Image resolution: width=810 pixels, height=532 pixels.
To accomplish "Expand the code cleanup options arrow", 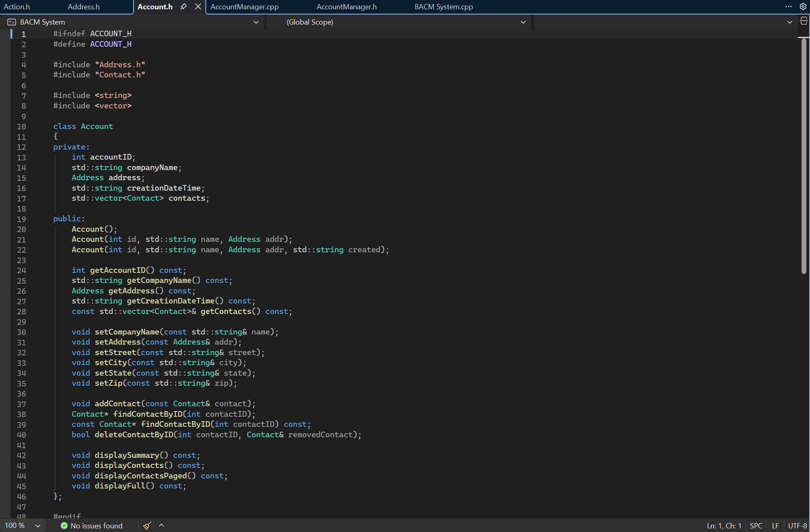I will click(161, 525).
